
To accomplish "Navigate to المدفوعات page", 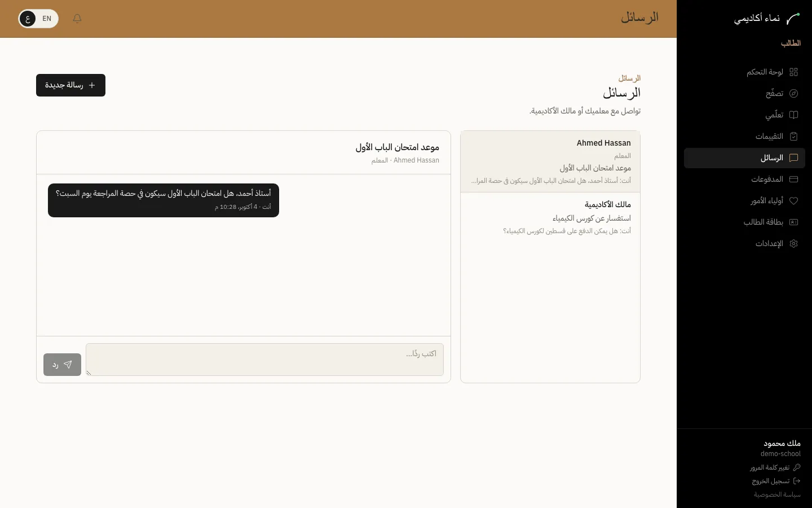I will pos(744,179).
